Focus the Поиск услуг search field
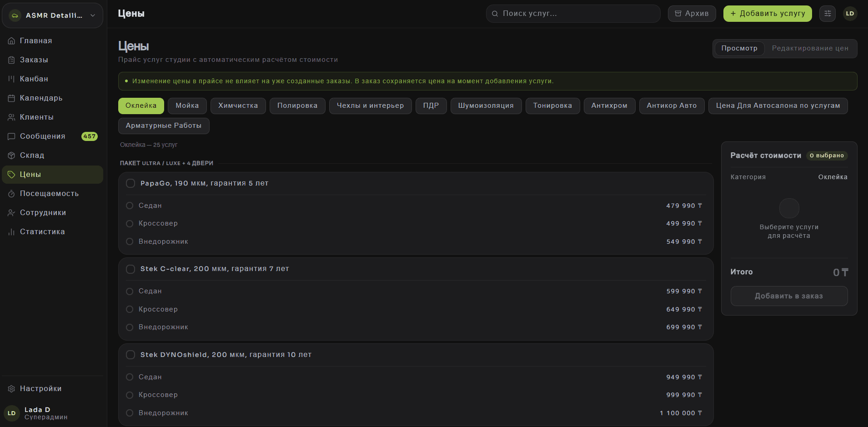The height and width of the screenshot is (427, 868). 573,14
